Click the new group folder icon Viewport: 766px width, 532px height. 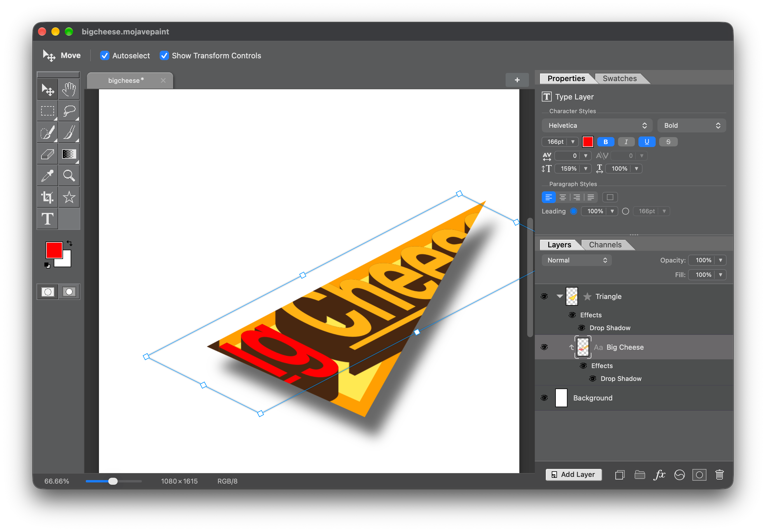640,474
